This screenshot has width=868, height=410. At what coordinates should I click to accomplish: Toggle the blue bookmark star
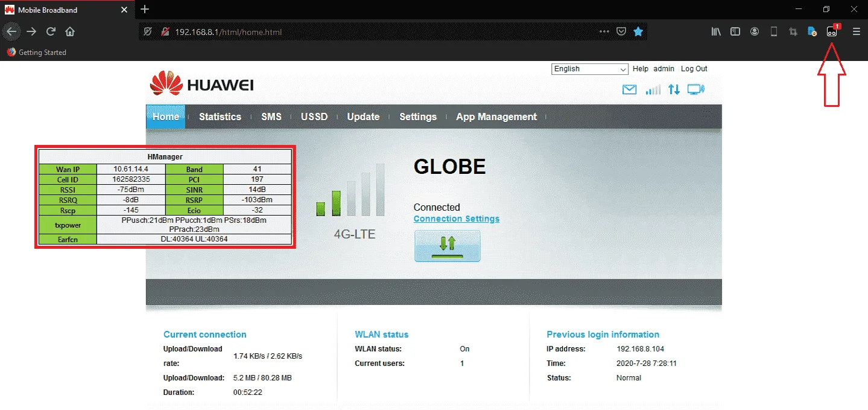tap(638, 32)
